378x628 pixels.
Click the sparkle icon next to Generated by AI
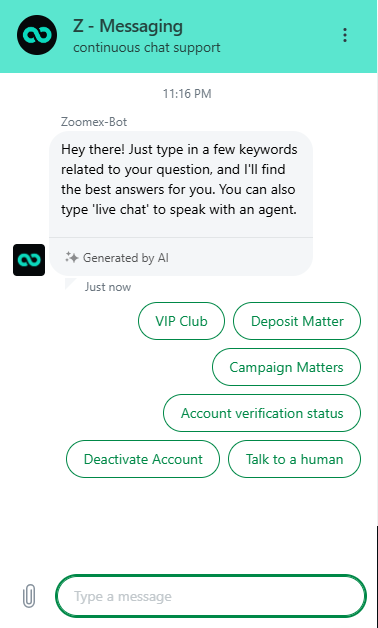pyautogui.click(x=72, y=258)
